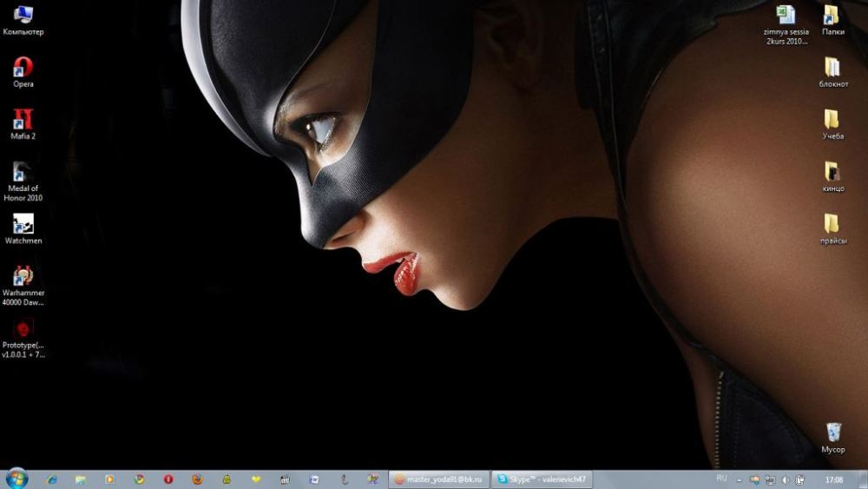868x489 pixels.
Task: Launch Microsoft Word from the taskbar
Action: (314, 479)
